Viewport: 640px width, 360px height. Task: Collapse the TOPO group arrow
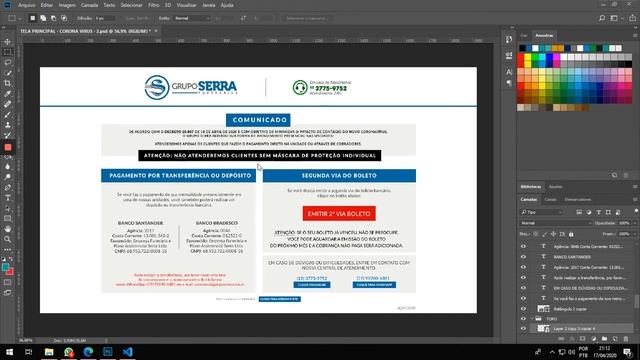[533, 319]
